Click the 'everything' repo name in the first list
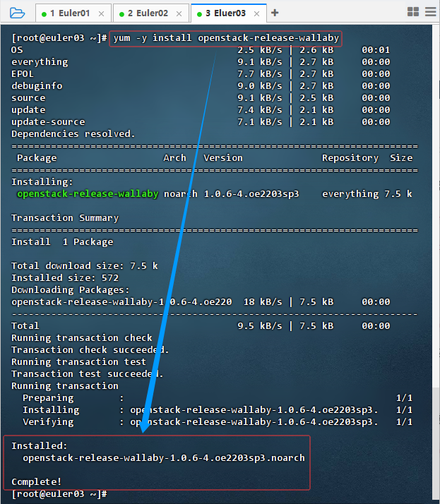This screenshot has height=504, width=440. [x=40, y=61]
